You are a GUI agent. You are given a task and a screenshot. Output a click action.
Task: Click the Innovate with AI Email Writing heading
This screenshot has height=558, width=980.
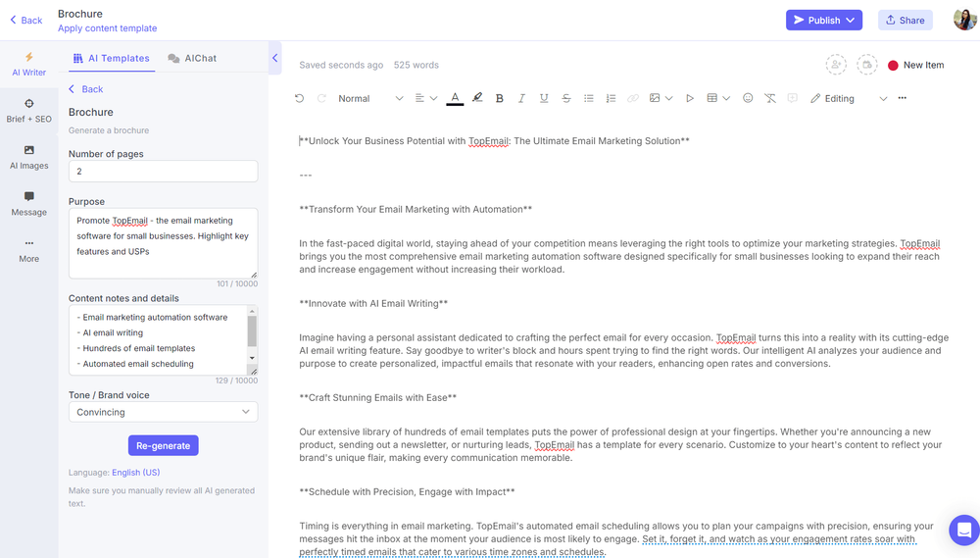pos(373,303)
